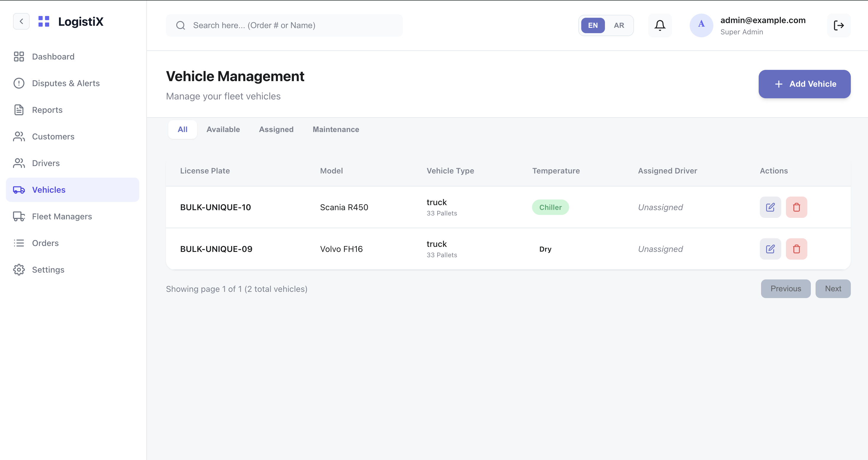868x460 pixels.
Task: Select the EN language option
Action: (x=593, y=25)
